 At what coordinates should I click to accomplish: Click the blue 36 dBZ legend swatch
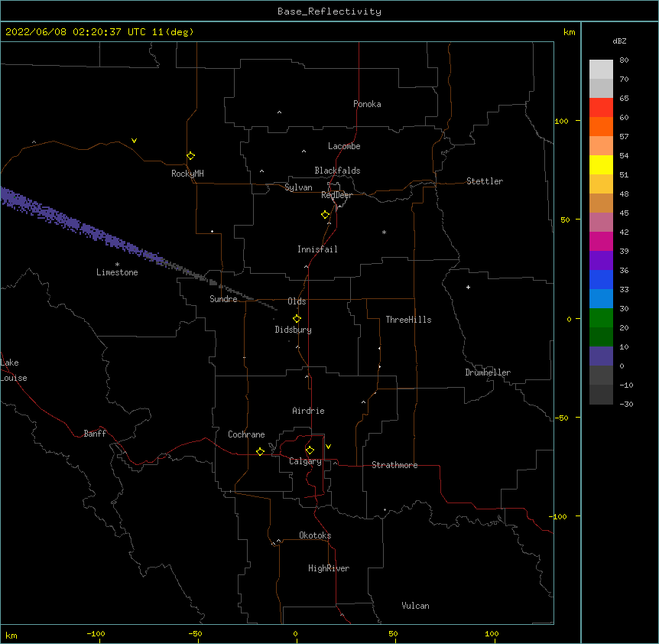click(x=601, y=279)
